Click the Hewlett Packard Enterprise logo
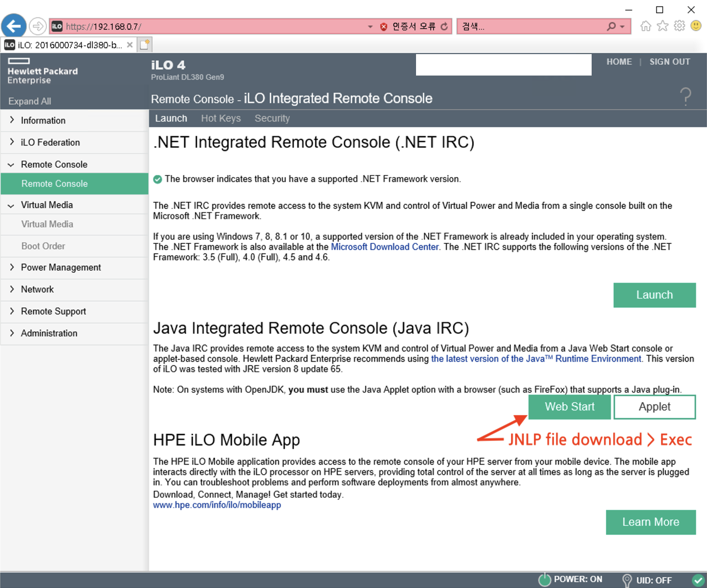Viewport: 707px width, 588px height. click(42, 71)
